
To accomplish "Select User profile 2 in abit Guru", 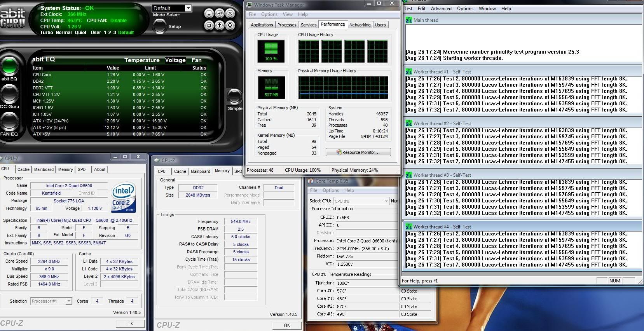I will pyautogui.click(x=110, y=33).
